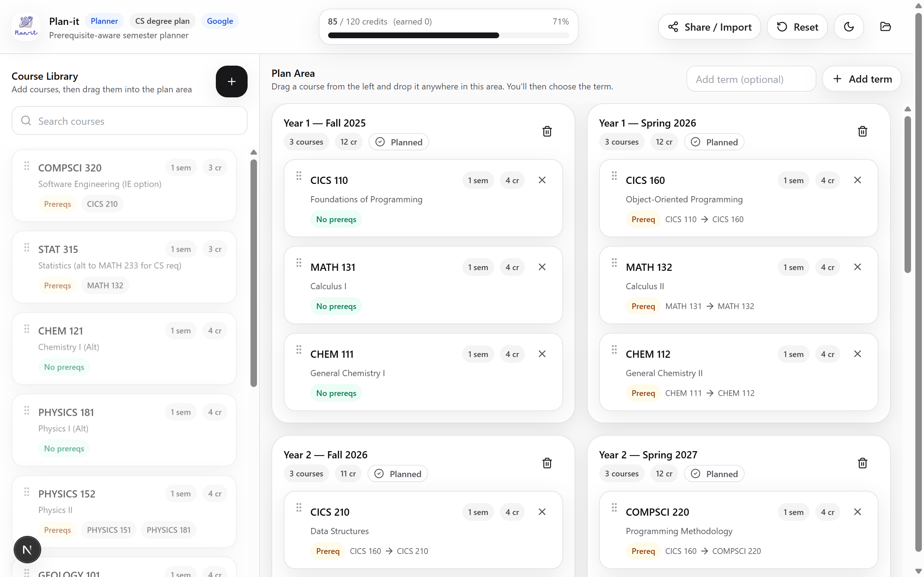Toggle Planned status for Year 2 Fall 2026
924x577 pixels.
(397, 474)
